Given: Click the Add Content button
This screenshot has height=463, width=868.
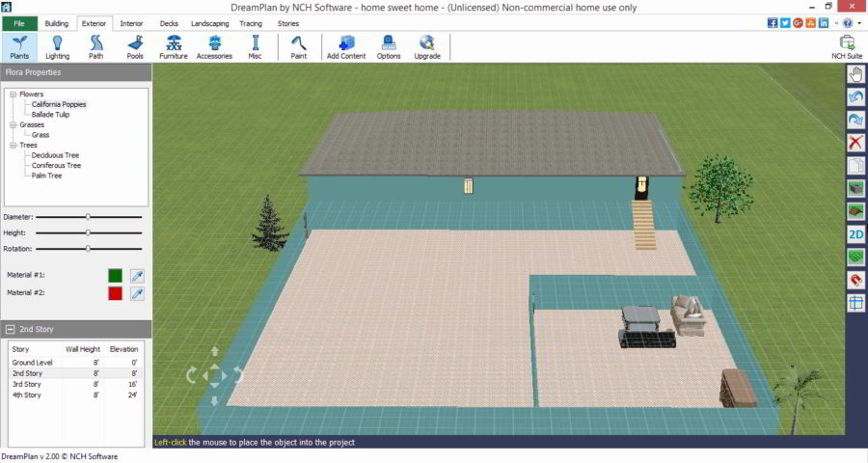Looking at the screenshot, I should (x=346, y=47).
